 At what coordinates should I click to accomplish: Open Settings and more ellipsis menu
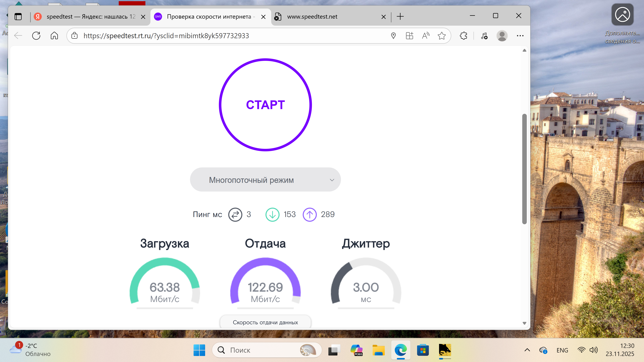pyautogui.click(x=520, y=36)
